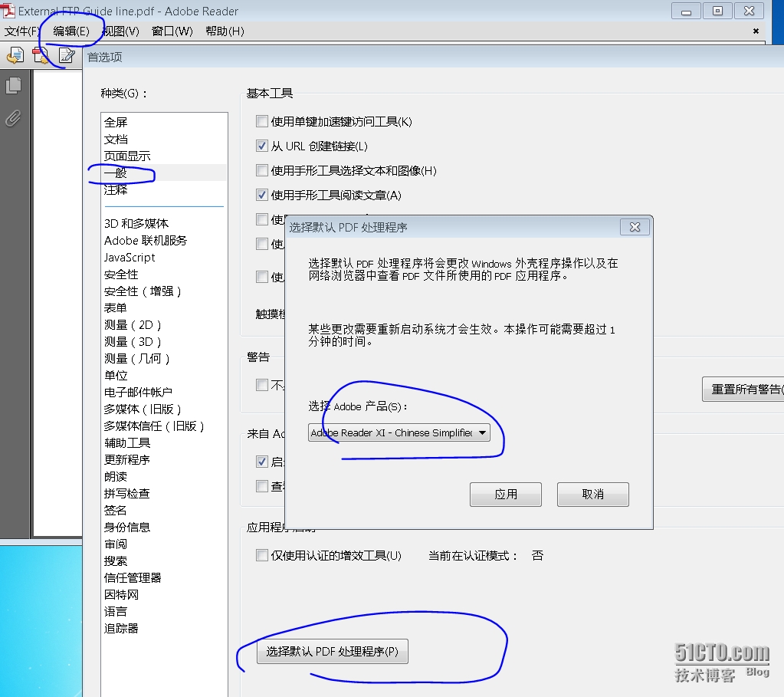The width and height of the screenshot is (784, 697).
Task: Toggle 仅使用认证的增效工具(U) checkbox
Action: click(261, 555)
